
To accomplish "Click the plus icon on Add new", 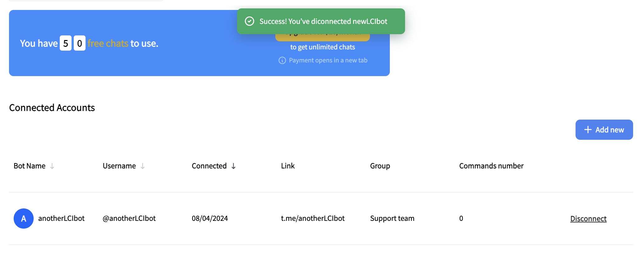I will tap(588, 130).
